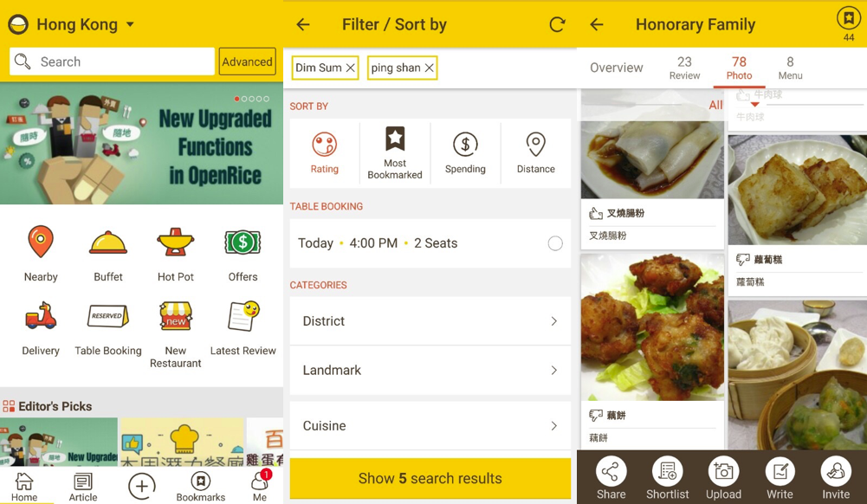The width and height of the screenshot is (867, 504).
Task: Click into the Search input field
Action: pyautogui.click(x=113, y=61)
